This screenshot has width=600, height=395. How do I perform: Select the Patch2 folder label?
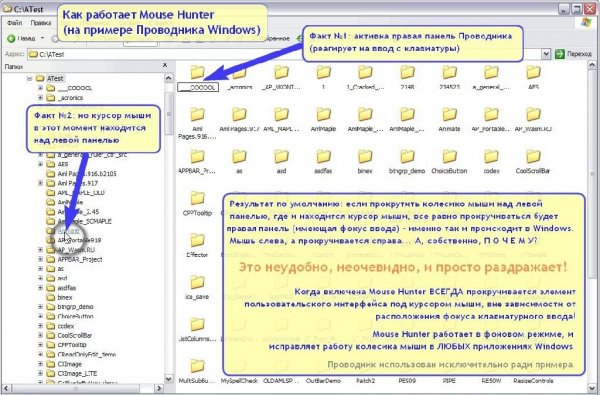[365, 381]
